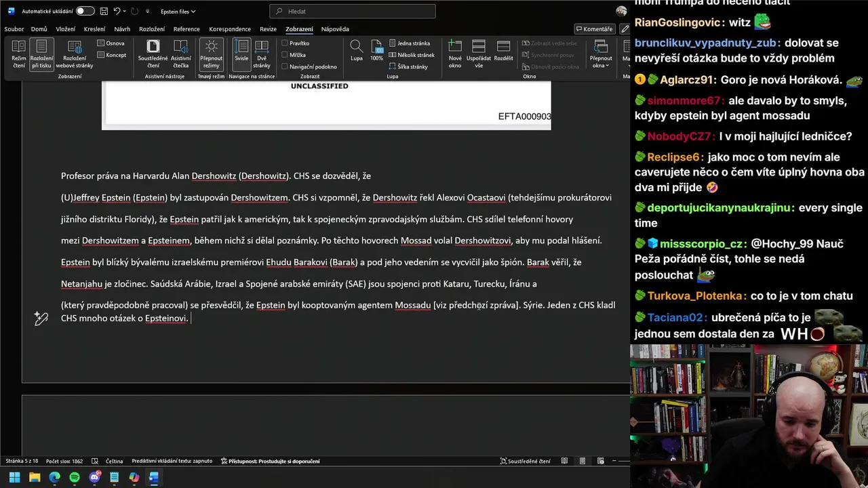Screen dimensions: 868x488
Task: Click Přístupnost: Prostudujte si doporučení
Action: pyautogui.click(x=271, y=461)
